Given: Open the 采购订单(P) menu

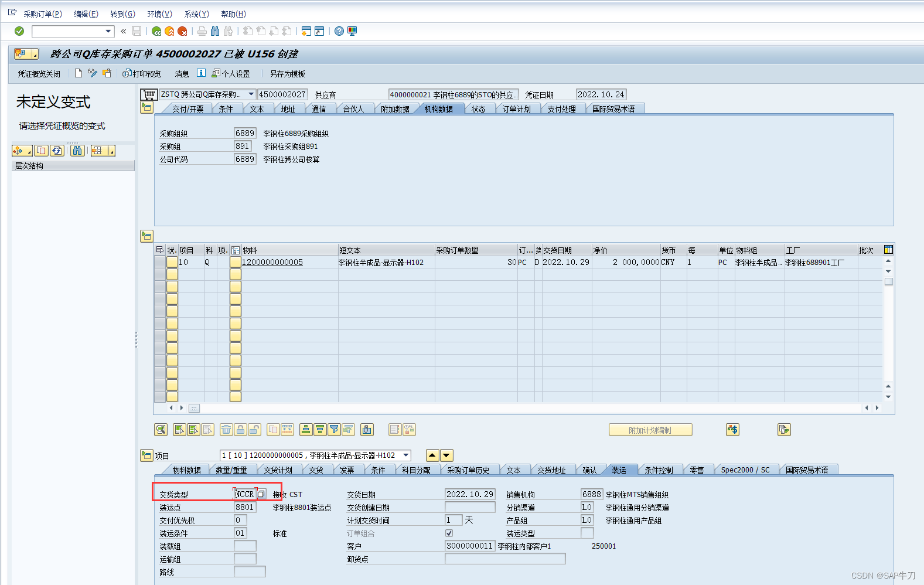Looking at the screenshot, I should pyautogui.click(x=42, y=14).
